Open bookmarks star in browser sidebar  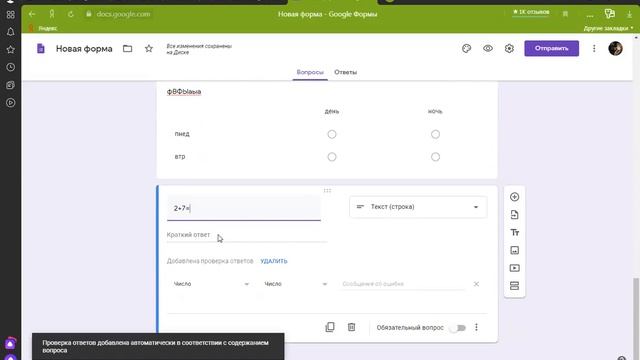pos(11,49)
